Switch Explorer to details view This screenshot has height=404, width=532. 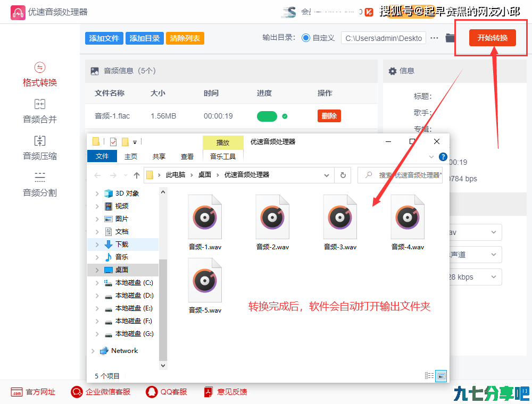pyautogui.click(x=429, y=375)
